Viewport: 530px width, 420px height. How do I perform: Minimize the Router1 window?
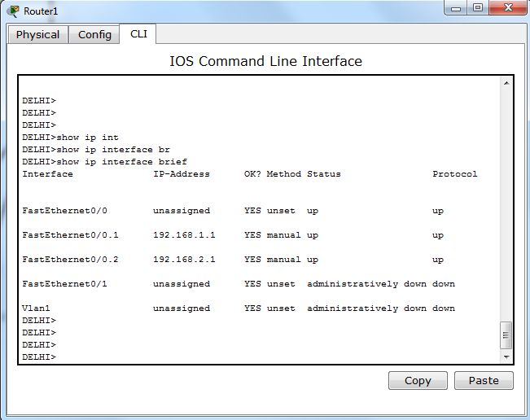click(x=456, y=8)
